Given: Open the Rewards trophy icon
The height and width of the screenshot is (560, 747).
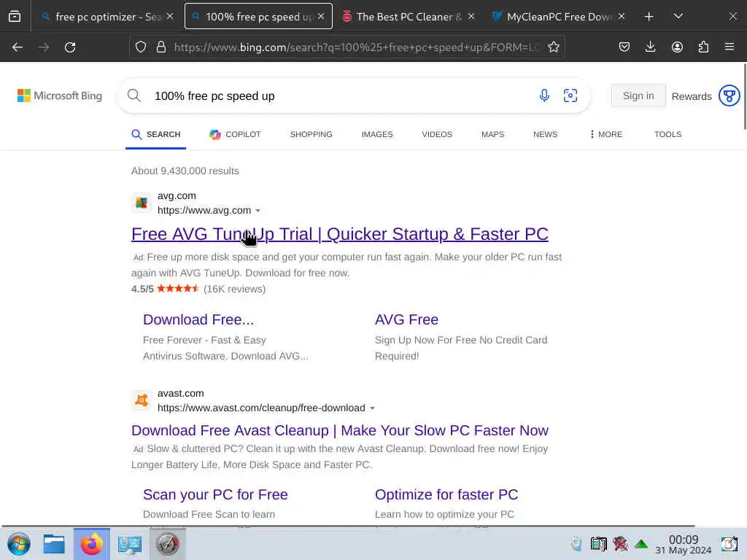Looking at the screenshot, I should [x=729, y=96].
